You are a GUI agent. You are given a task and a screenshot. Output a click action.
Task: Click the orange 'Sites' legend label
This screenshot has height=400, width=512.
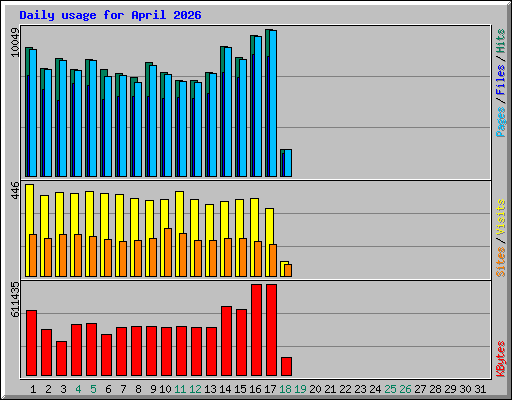501,262
